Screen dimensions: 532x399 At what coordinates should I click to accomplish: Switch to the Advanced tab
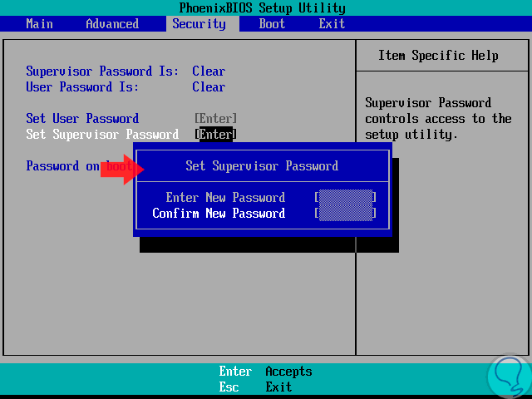[x=112, y=24]
